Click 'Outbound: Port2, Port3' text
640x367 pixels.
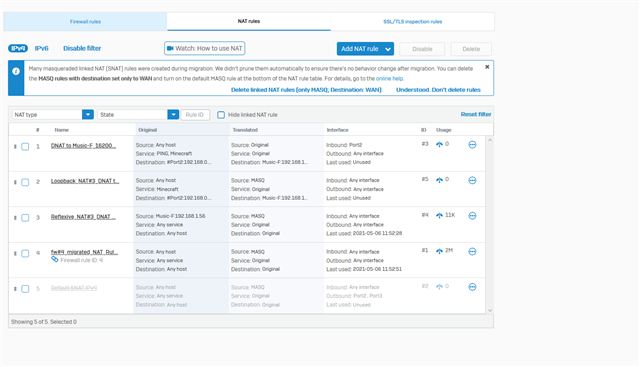pyautogui.click(x=354, y=296)
